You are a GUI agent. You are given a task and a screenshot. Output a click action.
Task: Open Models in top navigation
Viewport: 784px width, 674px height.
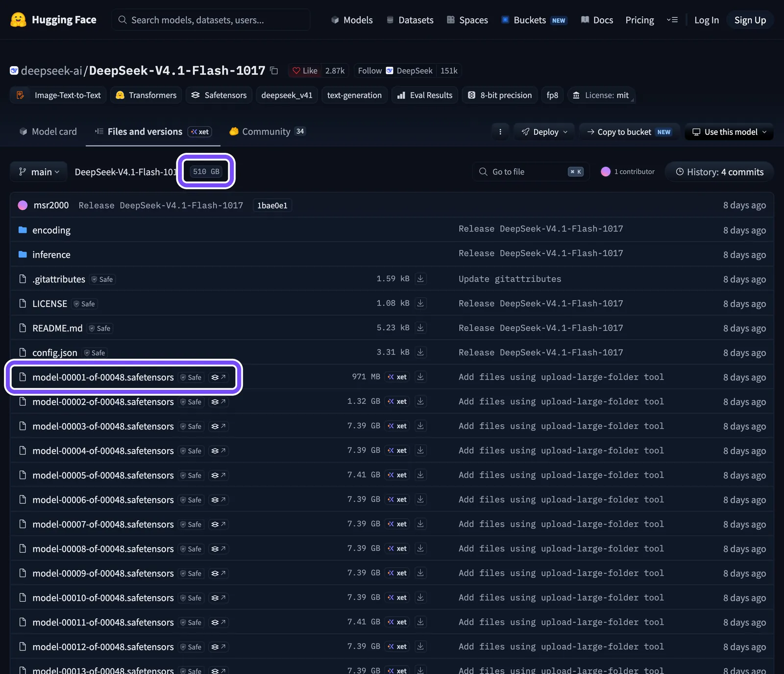click(352, 20)
